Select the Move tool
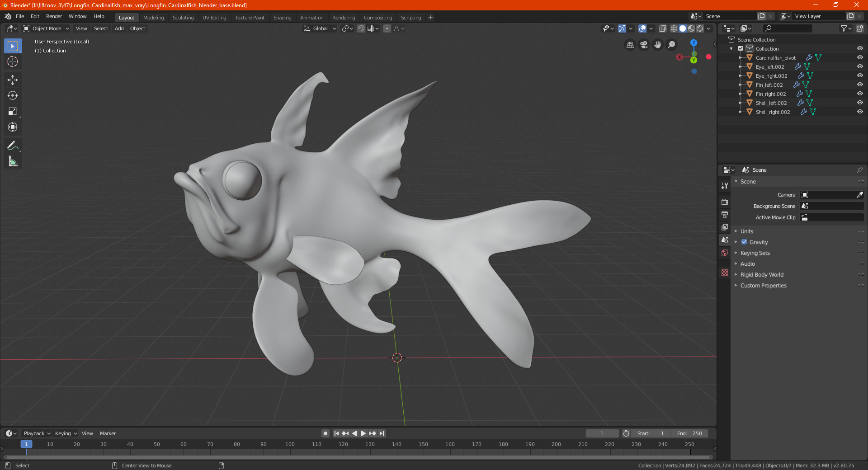 (13, 80)
